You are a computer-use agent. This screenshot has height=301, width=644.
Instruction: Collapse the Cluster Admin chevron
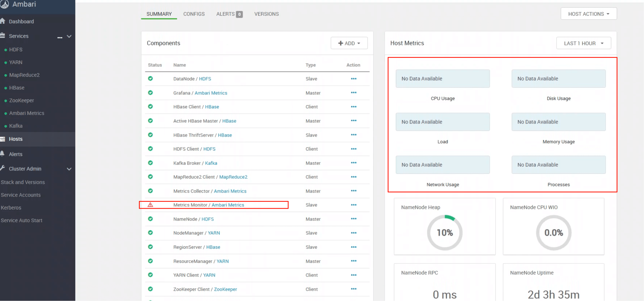69,169
